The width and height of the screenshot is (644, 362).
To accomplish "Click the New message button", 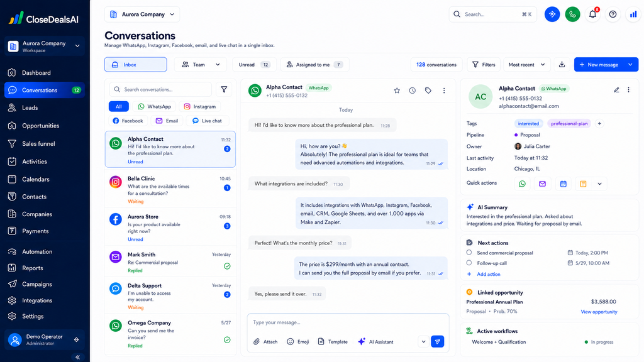I will point(599,65).
